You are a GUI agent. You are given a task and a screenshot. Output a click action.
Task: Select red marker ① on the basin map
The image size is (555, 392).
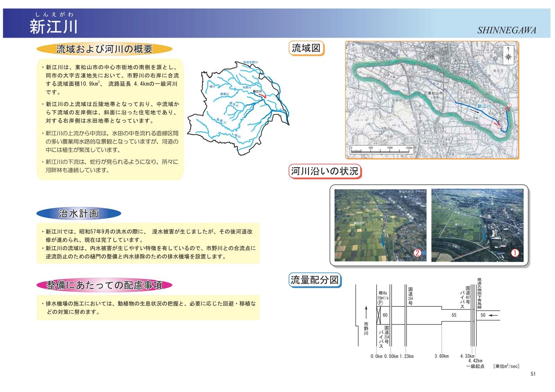(x=509, y=105)
